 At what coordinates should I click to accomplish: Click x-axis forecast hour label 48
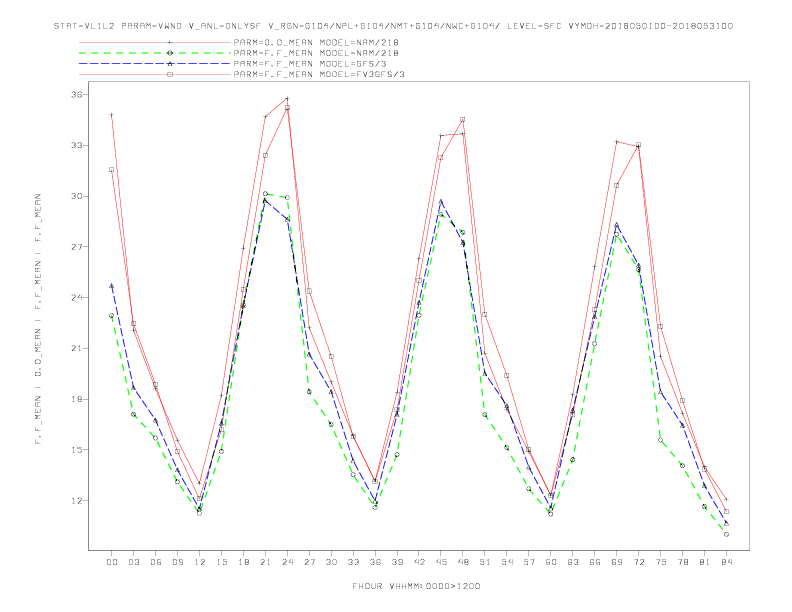(x=463, y=562)
